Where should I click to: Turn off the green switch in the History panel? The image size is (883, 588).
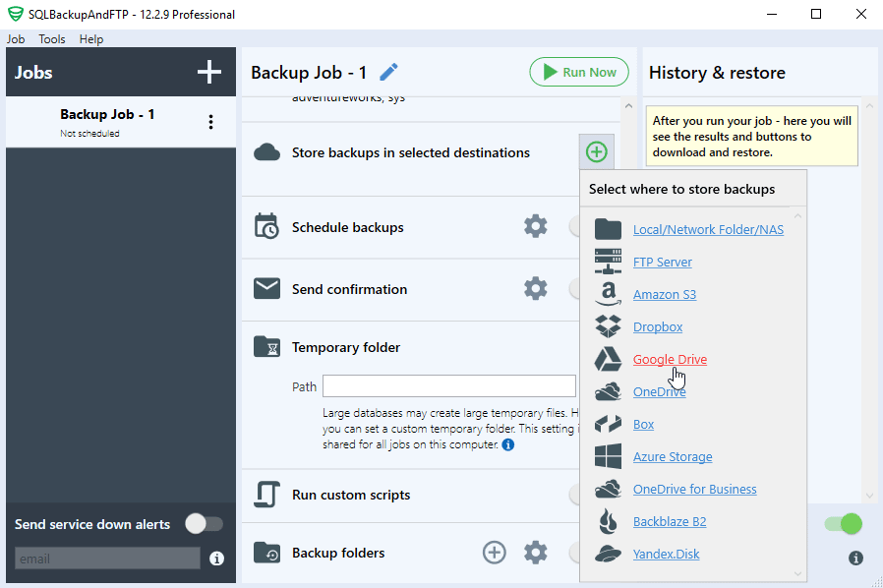pyautogui.click(x=843, y=524)
